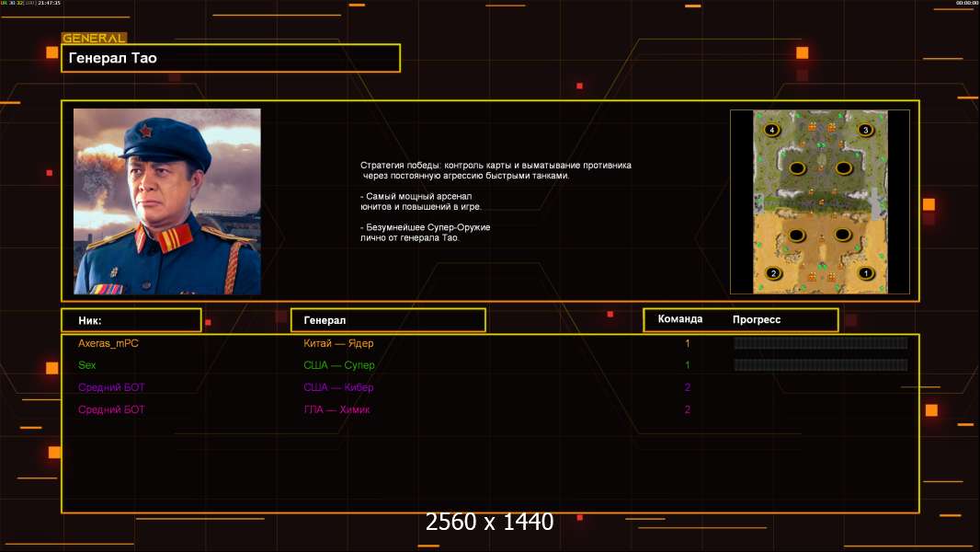Click the progress bar for Sex
The width and height of the screenshot is (980, 552).
(821, 365)
